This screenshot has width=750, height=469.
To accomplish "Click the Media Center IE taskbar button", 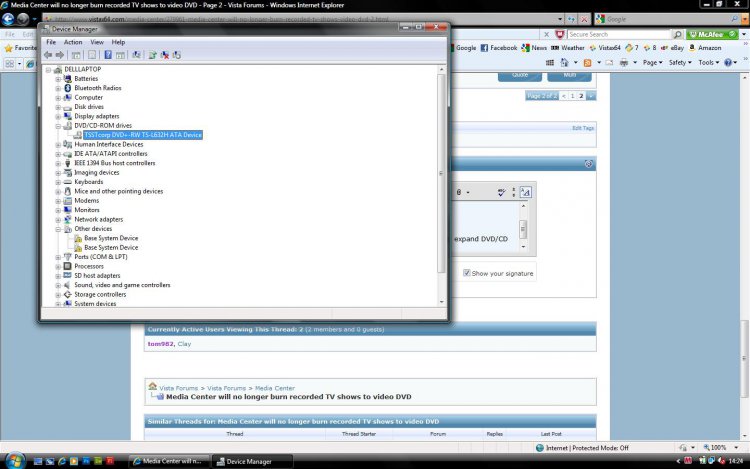I will 169,461.
